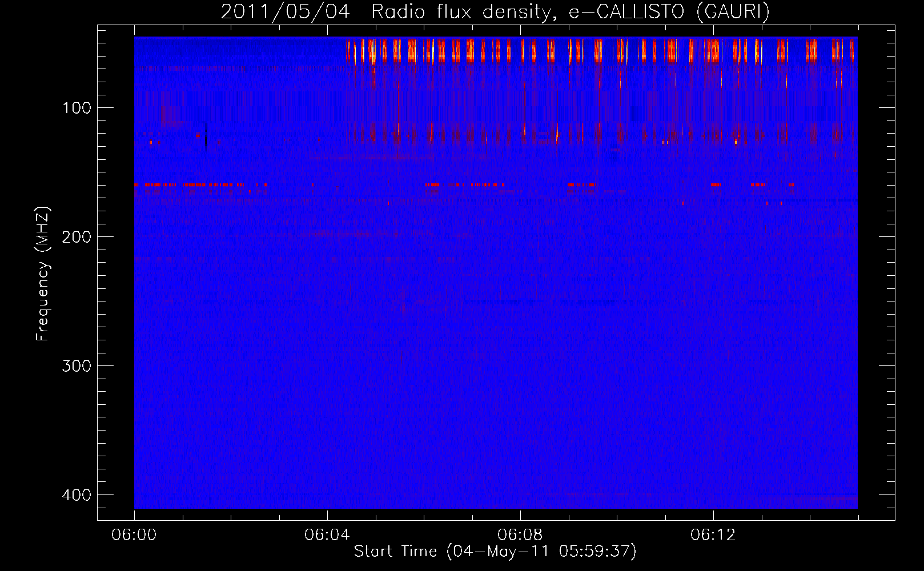
Task: Click the 06:08 time tick label
Action: 520,535
